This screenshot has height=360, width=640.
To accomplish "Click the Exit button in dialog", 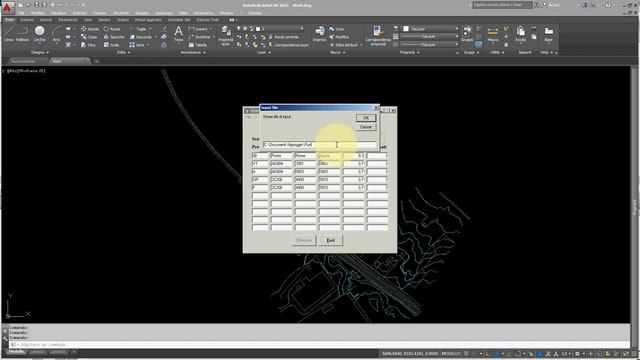I will [x=331, y=240].
